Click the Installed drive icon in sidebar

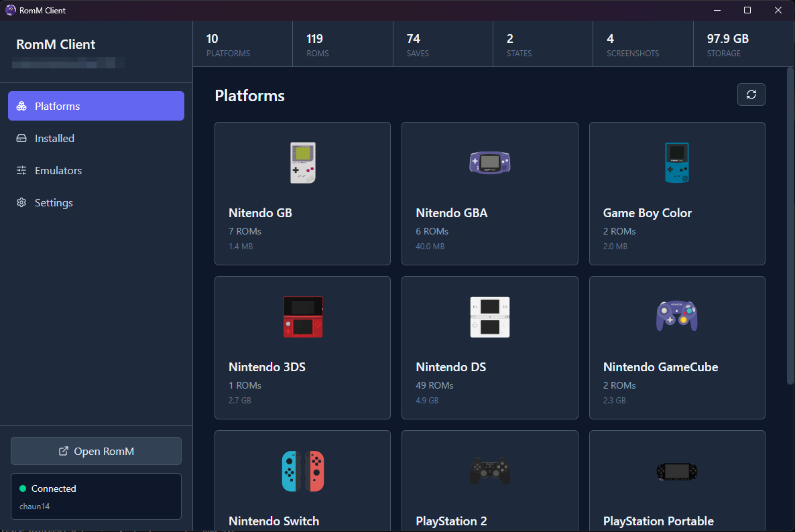[21, 138]
